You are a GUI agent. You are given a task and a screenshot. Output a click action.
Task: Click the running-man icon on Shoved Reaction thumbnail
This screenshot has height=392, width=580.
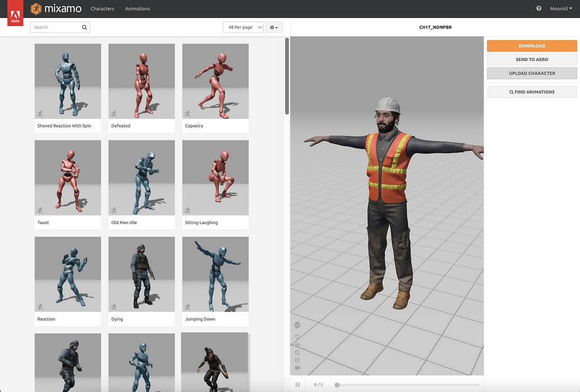pos(40,114)
